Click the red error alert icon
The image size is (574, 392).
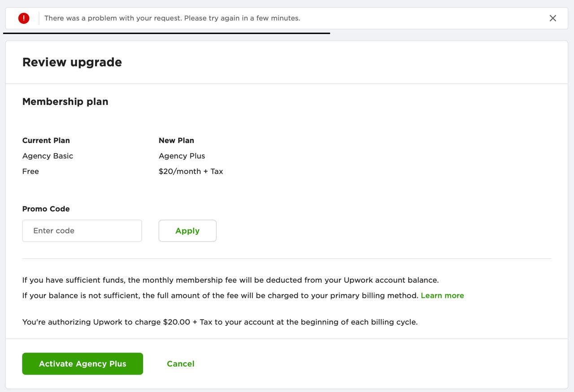tap(24, 18)
